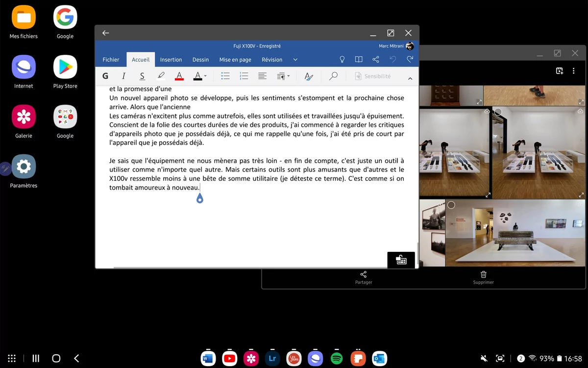Open Marc Mitrani account avatar

click(x=410, y=46)
